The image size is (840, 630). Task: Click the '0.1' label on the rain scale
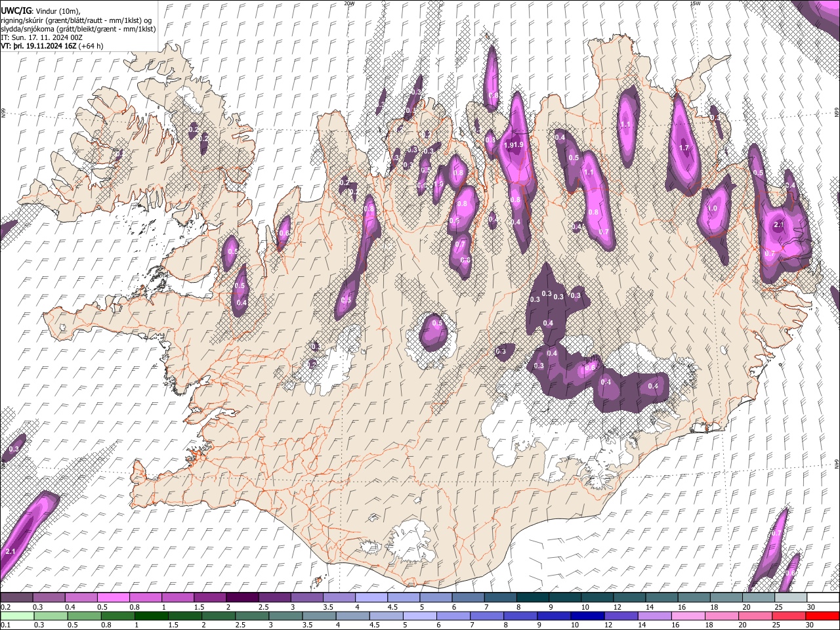point(6,625)
